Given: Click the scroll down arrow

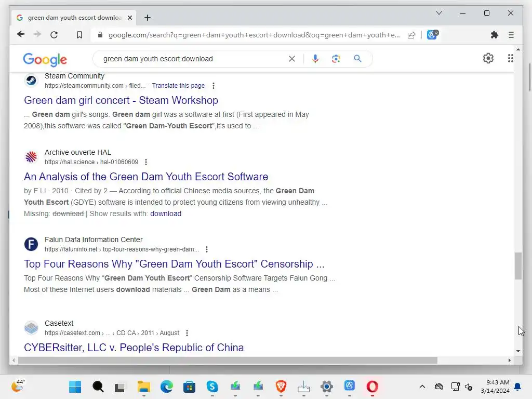Looking at the screenshot, I should [x=518, y=351].
